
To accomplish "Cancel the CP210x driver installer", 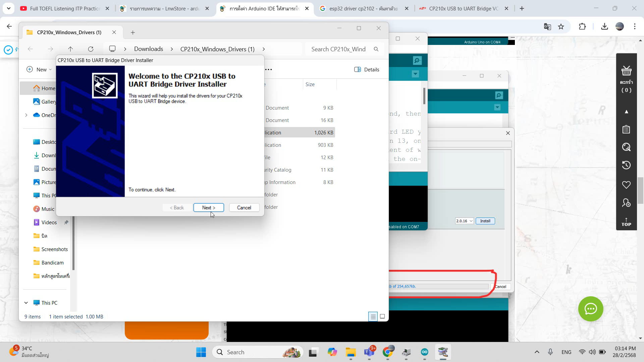I will coord(244,207).
